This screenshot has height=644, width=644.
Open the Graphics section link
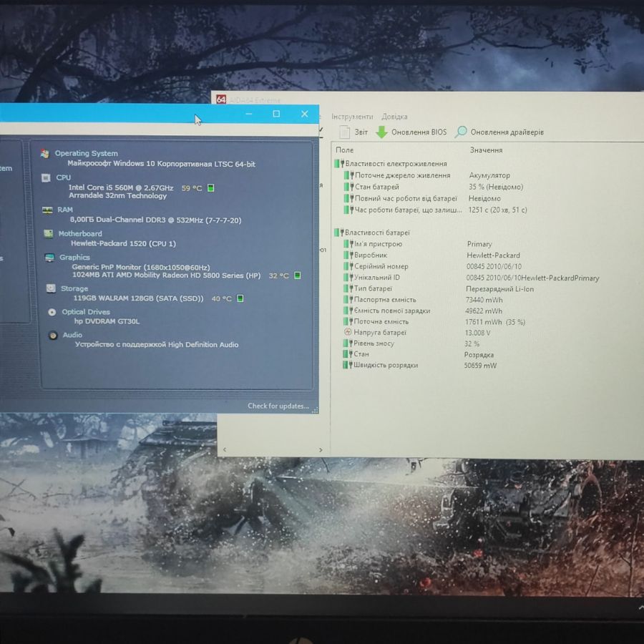pos(74,257)
